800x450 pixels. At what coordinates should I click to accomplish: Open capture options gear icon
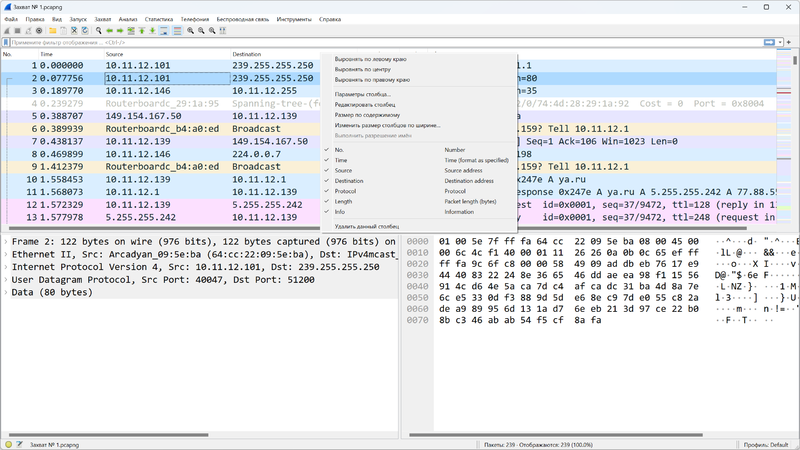[x=39, y=31]
